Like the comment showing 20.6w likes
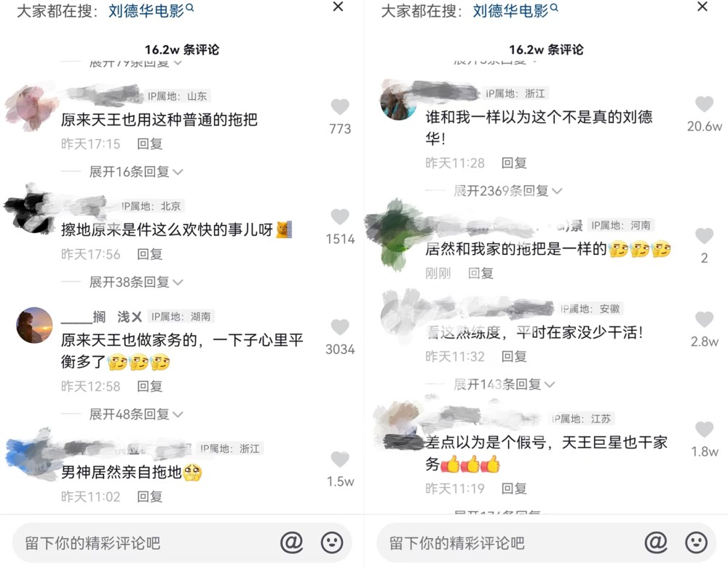Image resolution: width=728 pixels, height=568 pixels. point(704,104)
